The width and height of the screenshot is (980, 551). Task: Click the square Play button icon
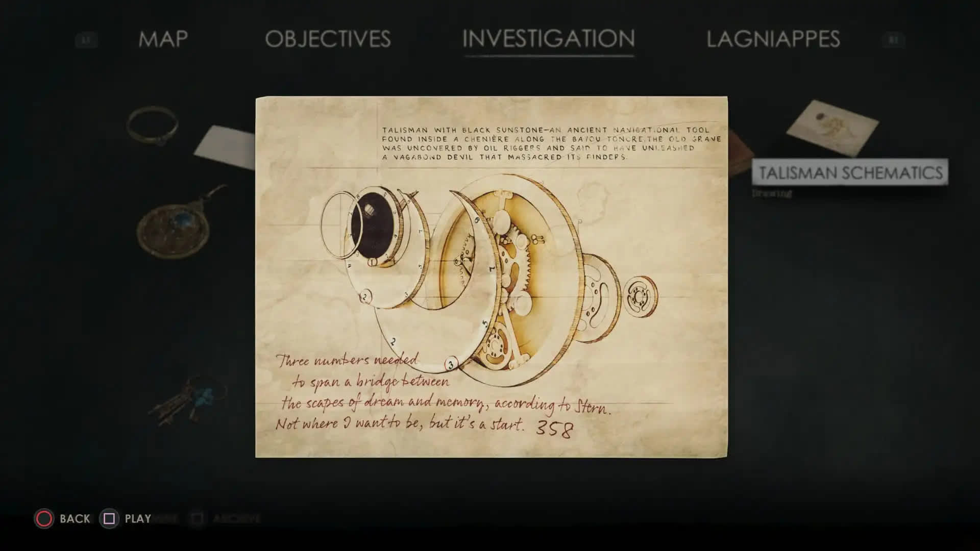(x=109, y=518)
